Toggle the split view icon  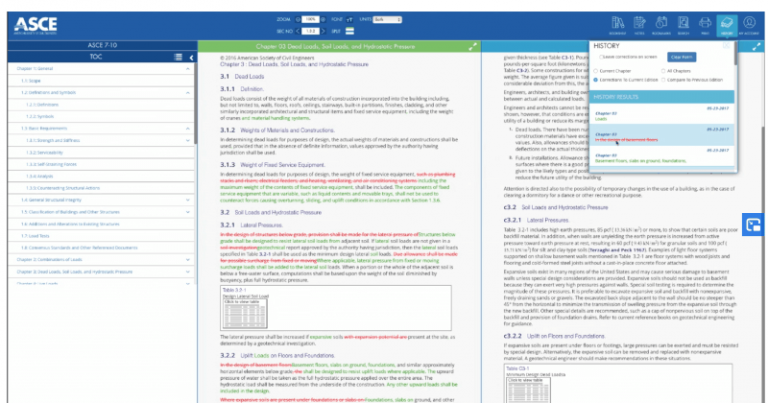(350, 31)
